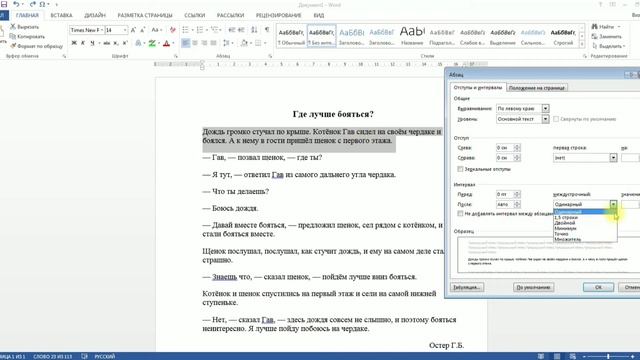Open the line spacing dropdown in the ribbon
The image size is (640, 360).
click(227, 43)
